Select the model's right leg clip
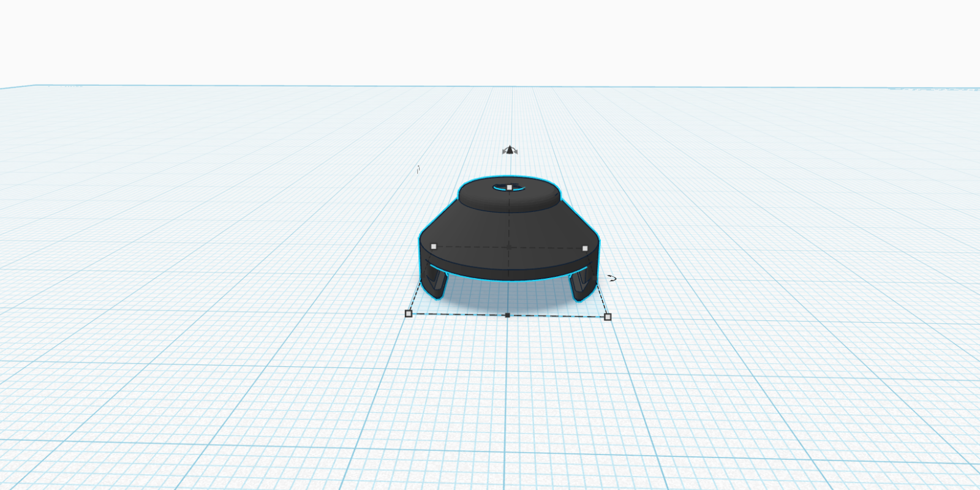 (581, 285)
